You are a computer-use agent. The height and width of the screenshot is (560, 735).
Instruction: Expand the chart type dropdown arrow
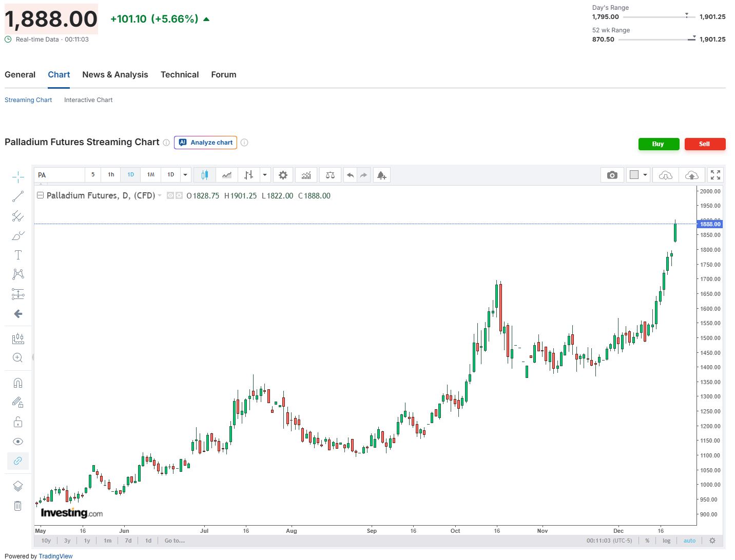(265, 175)
